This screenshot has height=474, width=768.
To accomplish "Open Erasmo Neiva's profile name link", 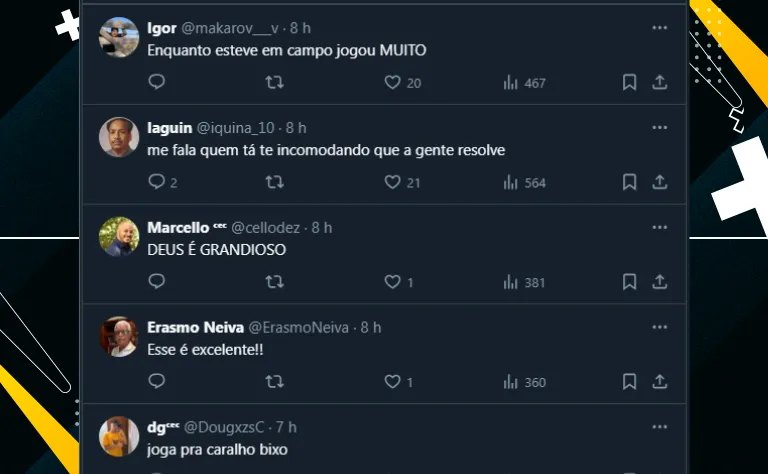I will [x=193, y=328].
